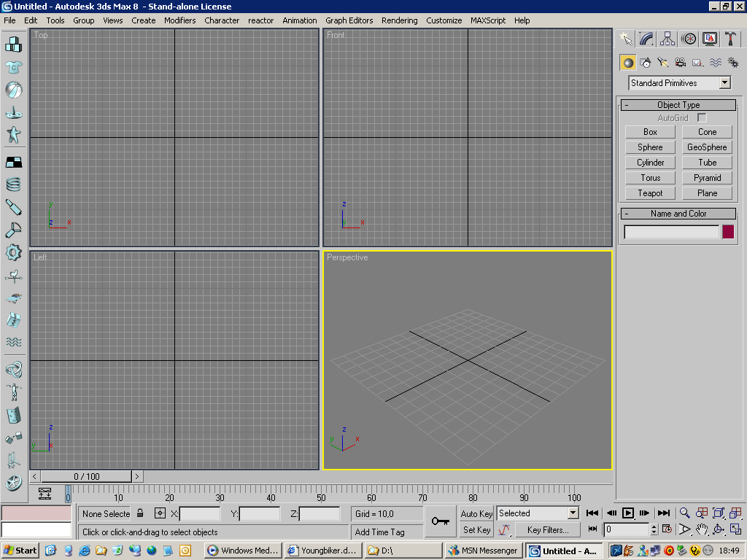Open the Hierarchy command panel tab
The image size is (747, 560).
pos(667,39)
